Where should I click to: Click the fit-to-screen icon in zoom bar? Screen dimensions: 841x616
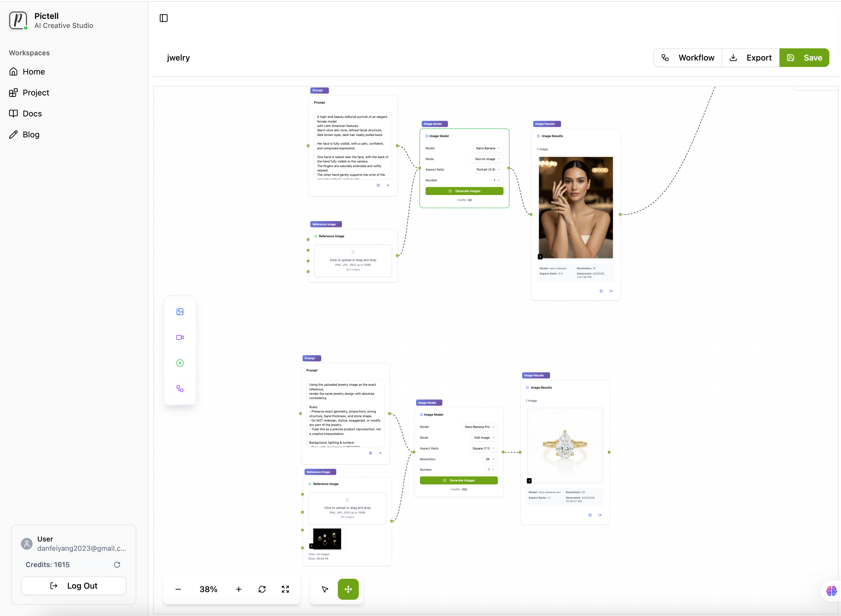pyautogui.click(x=285, y=589)
